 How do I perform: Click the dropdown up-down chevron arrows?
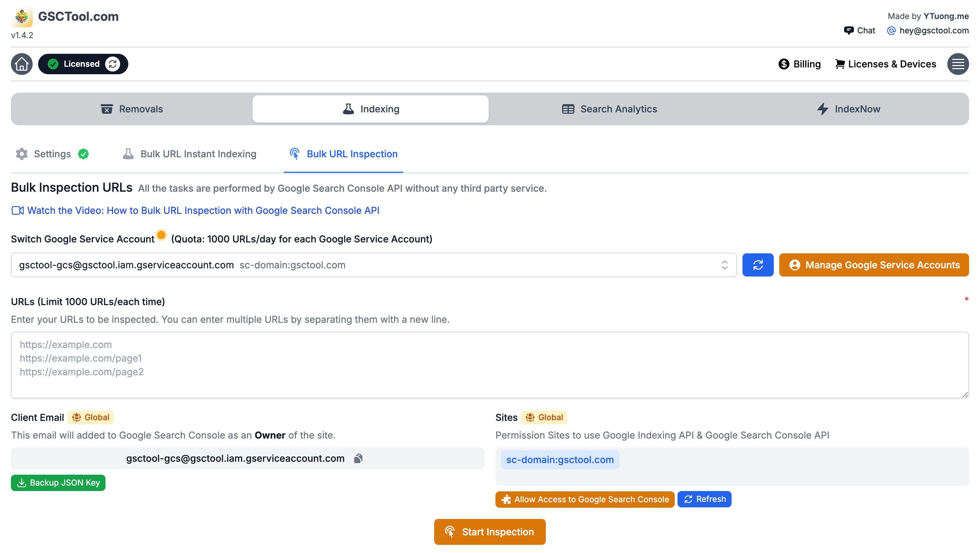(724, 265)
